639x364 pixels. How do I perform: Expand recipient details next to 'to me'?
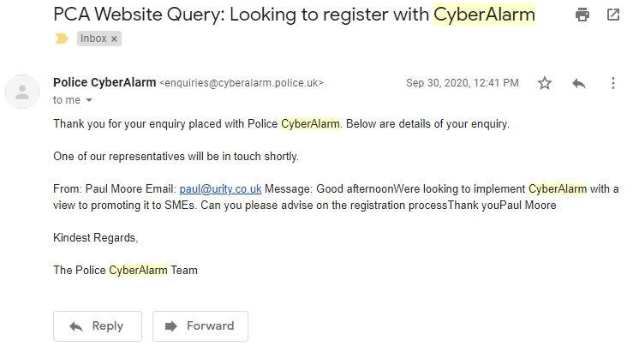89,100
